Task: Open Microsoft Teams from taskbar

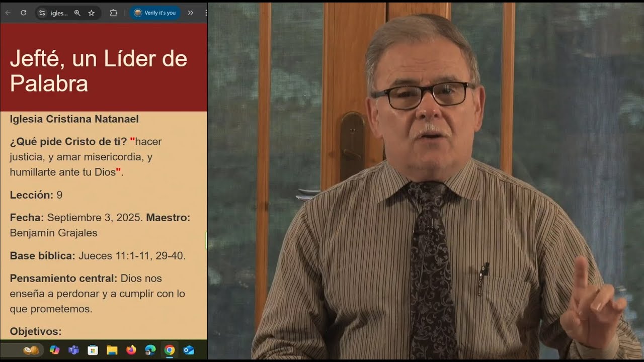Action: click(73, 350)
